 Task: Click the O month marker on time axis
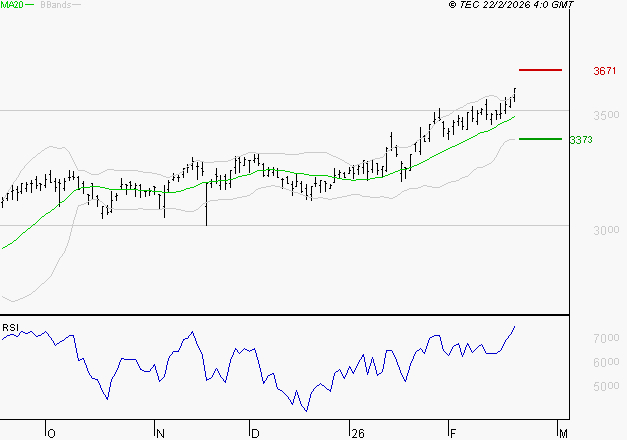point(51,433)
